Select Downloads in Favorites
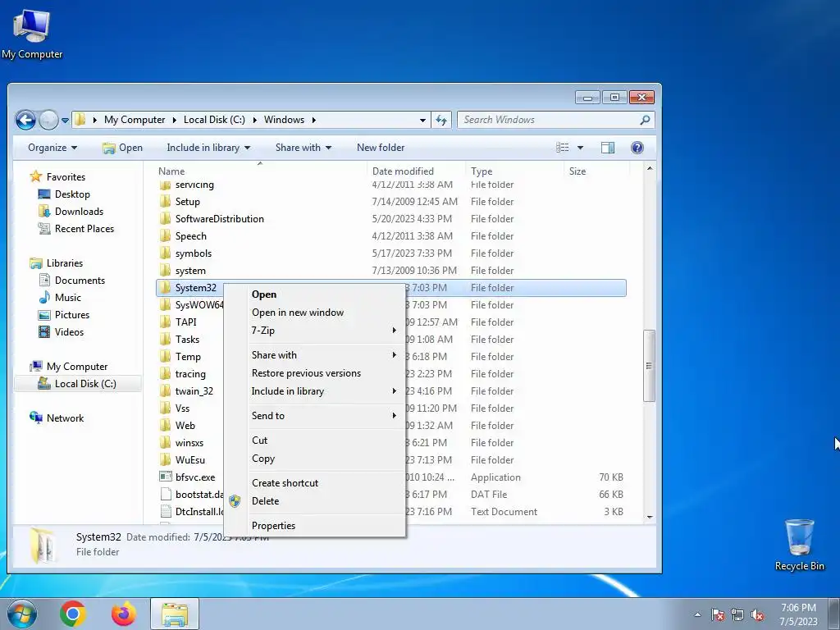The height and width of the screenshot is (630, 840). pos(79,212)
